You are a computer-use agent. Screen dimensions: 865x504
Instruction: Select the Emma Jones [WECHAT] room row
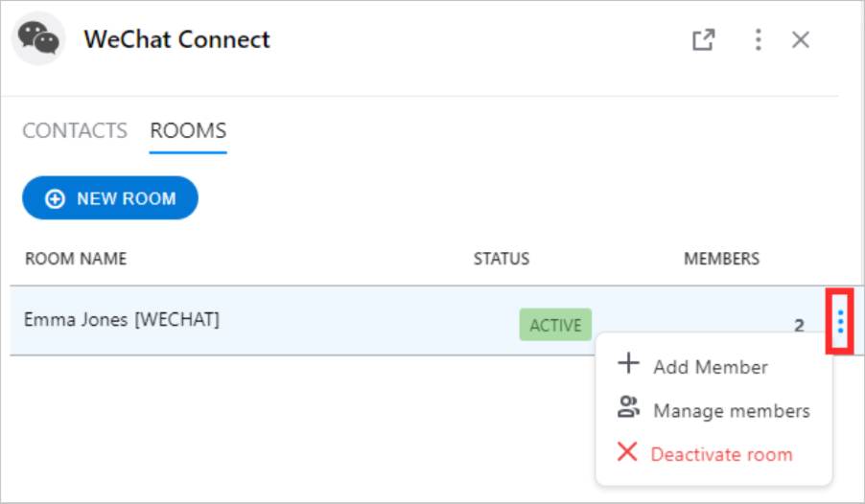(x=417, y=320)
